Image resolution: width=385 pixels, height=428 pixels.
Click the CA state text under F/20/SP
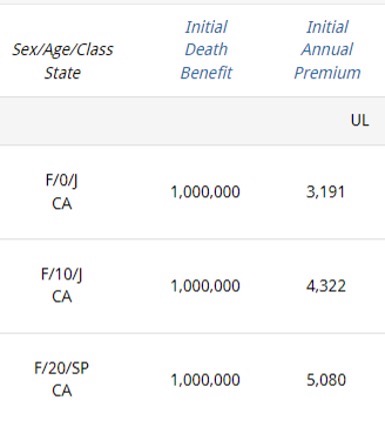[x=62, y=391]
